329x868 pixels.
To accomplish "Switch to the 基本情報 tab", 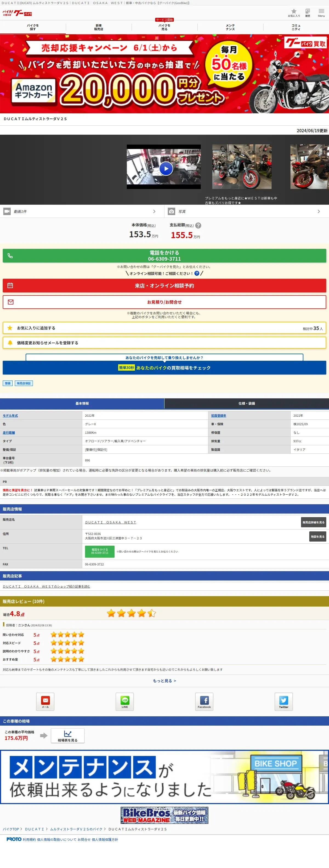I will pyautogui.click(x=82, y=403).
